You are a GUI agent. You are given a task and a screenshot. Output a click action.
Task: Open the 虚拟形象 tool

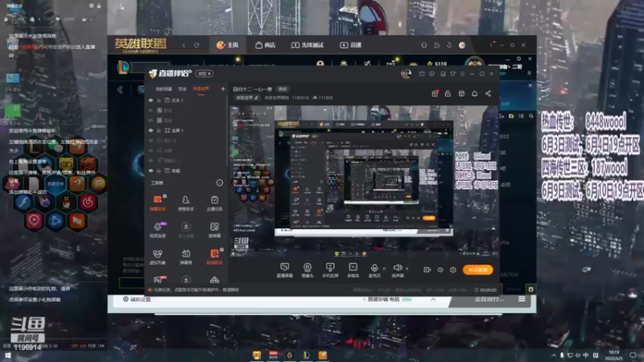point(157,257)
